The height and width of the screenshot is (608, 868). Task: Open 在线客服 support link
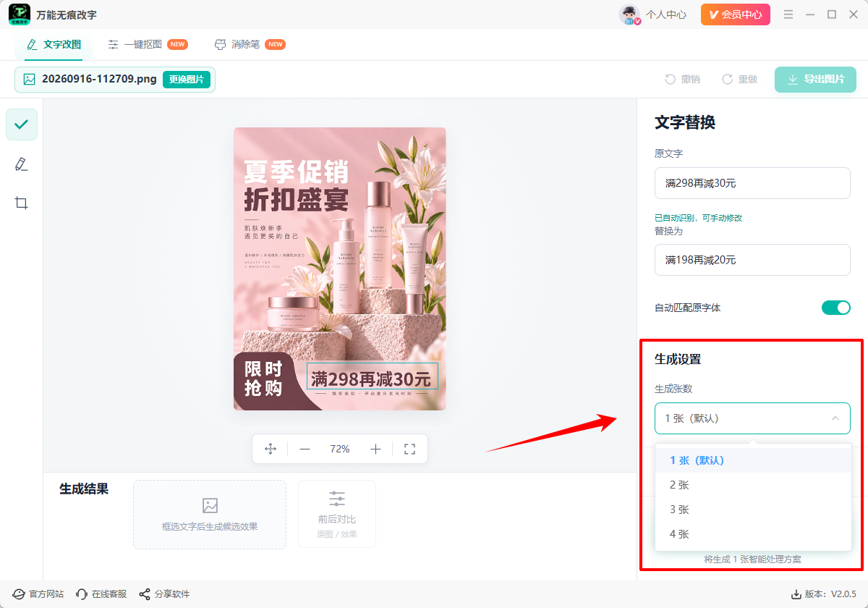click(x=101, y=594)
